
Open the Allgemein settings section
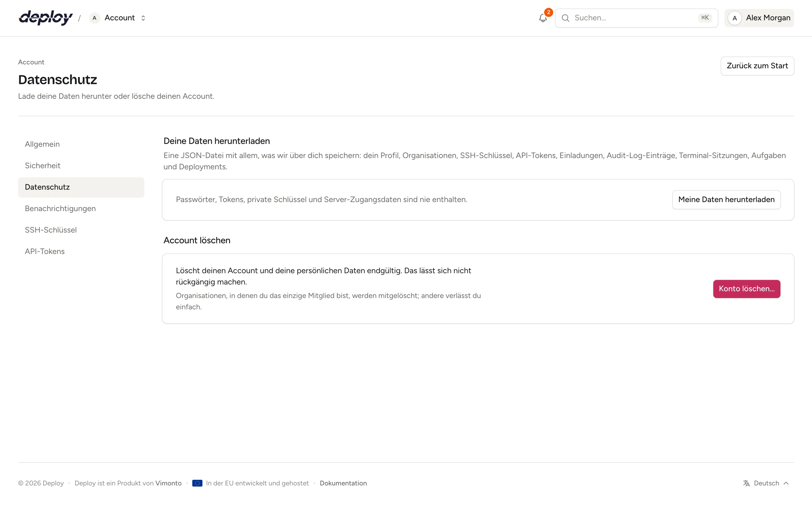tap(81, 144)
